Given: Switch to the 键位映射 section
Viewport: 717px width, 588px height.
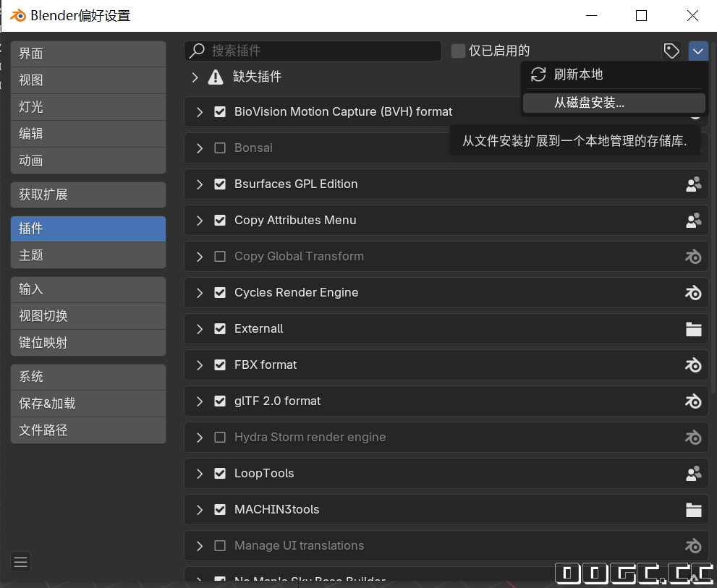Looking at the screenshot, I should coord(88,343).
